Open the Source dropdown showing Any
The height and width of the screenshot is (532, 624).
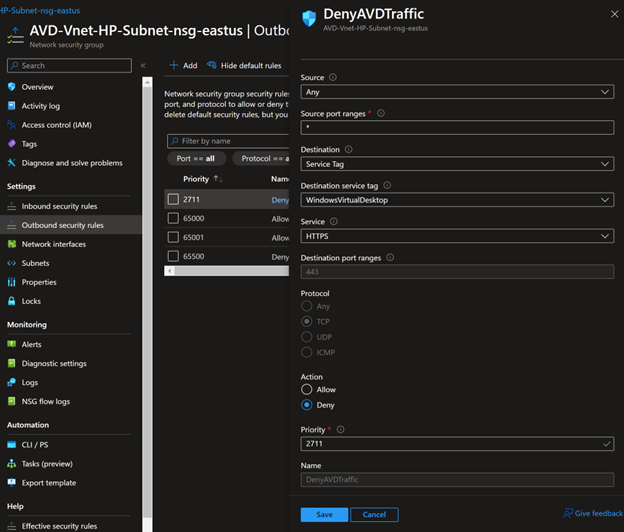click(457, 92)
